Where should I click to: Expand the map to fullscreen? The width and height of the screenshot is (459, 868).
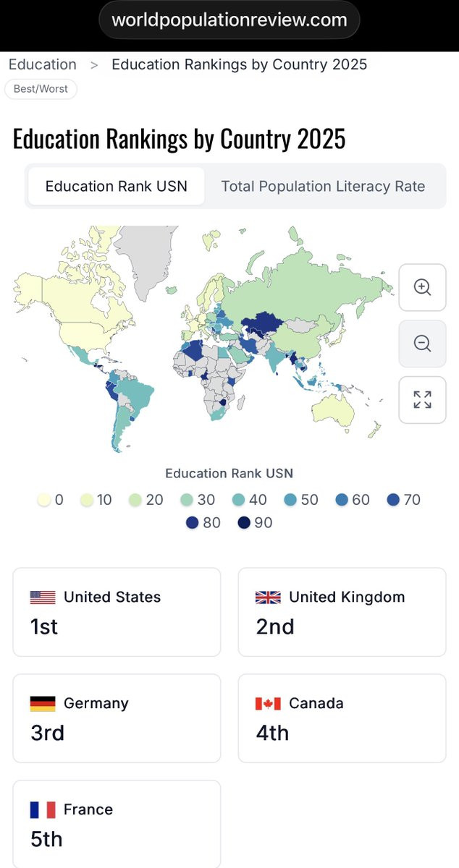tap(422, 399)
